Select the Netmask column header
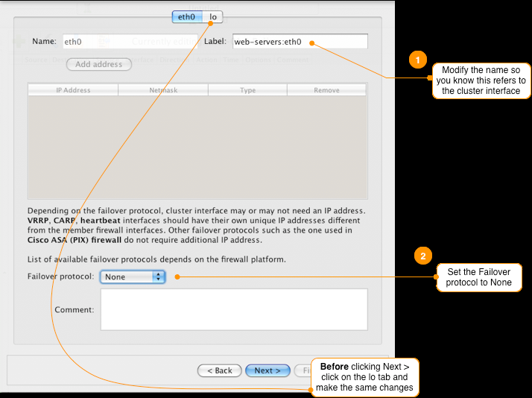The width and height of the screenshot is (532, 398). click(x=162, y=90)
